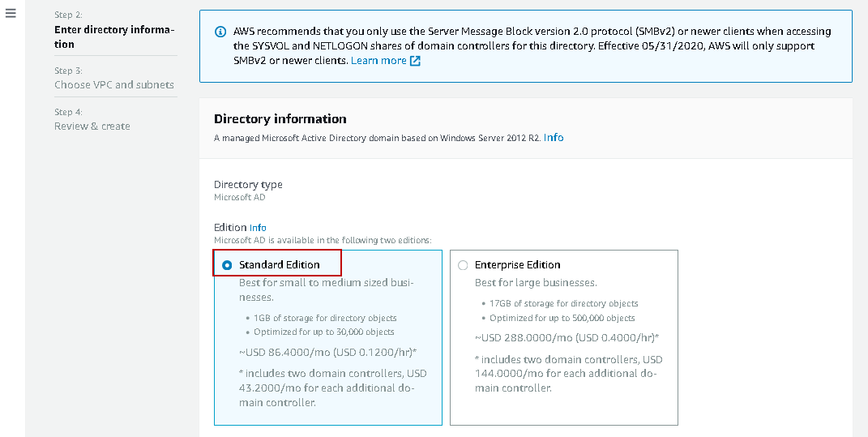This screenshot has height=437, width=868.
Task: Click the Enterprise Edition label text
Action: point(517,265)
